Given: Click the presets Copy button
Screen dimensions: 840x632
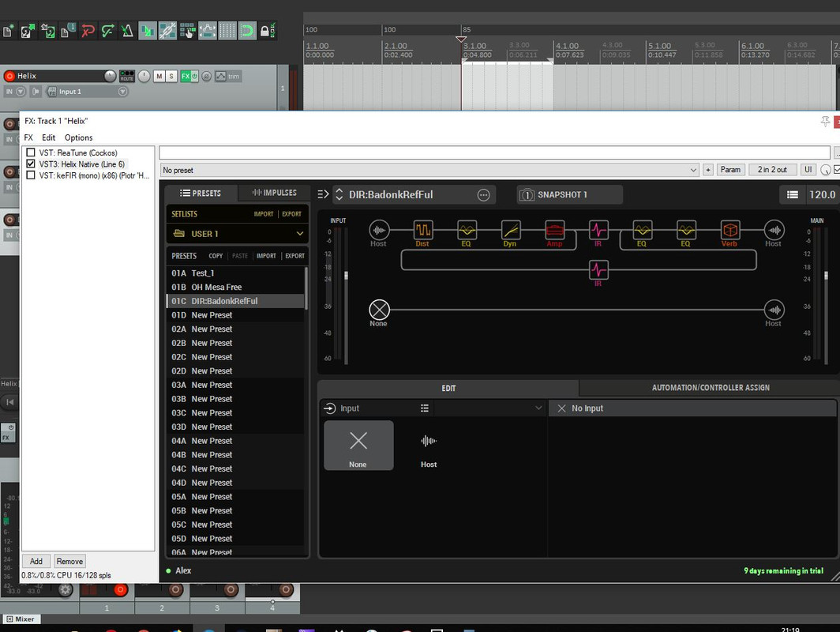Looking at the screenshot, I should [216, 256].
